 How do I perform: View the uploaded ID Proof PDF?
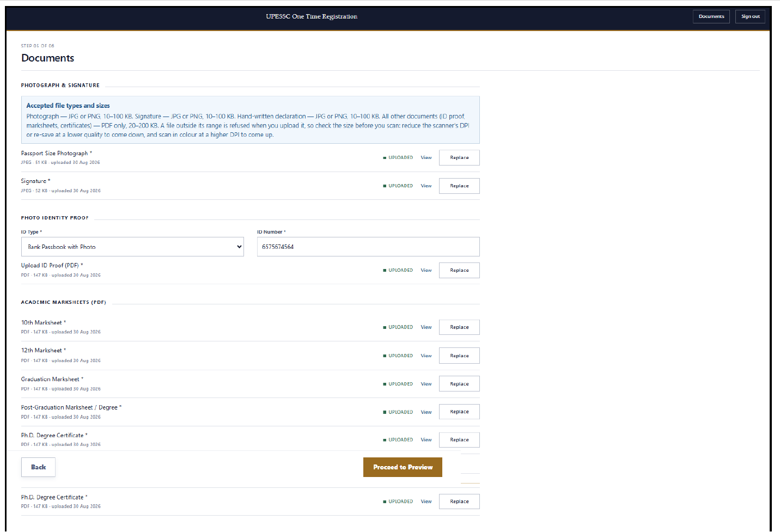(x=426, y=271)
